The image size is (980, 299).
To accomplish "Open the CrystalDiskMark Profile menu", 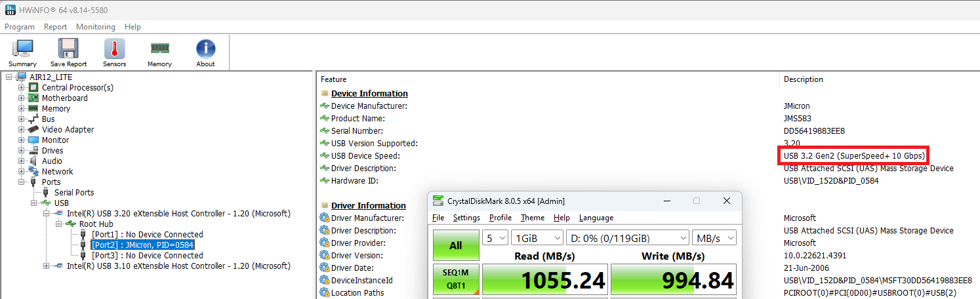I will click(500, 218).
